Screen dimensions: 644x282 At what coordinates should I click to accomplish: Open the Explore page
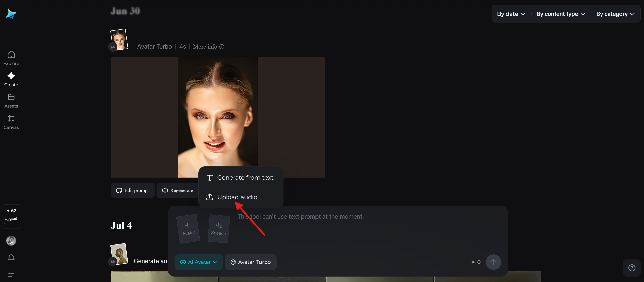tap(11, 58)
